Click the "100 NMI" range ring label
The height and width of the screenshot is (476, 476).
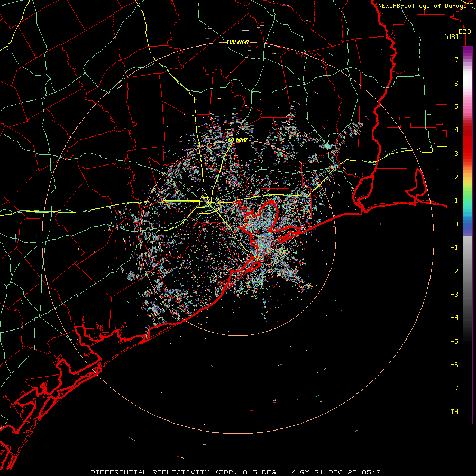point(237,42)
